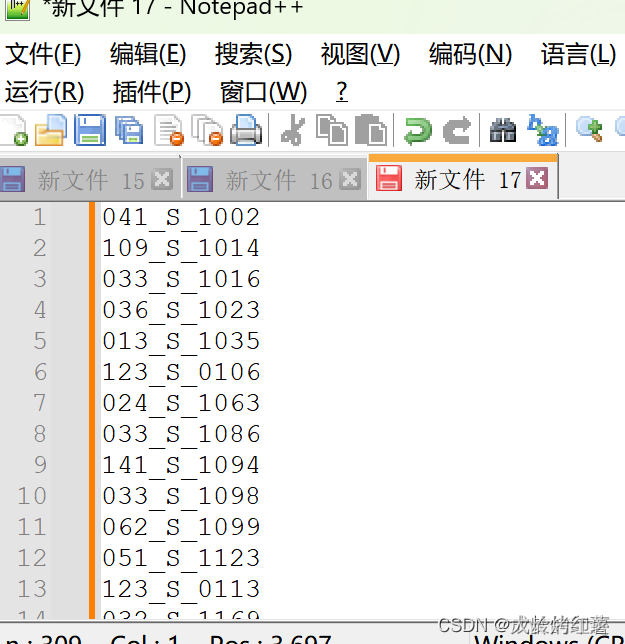Select the active 新文件 17 tab
Viewport: 625px width, 644px height.
tap(463, 177)
